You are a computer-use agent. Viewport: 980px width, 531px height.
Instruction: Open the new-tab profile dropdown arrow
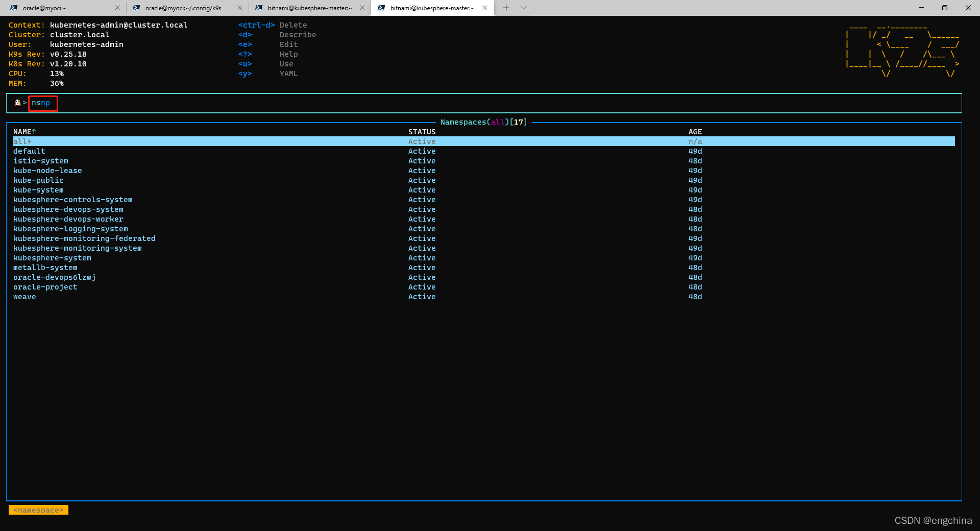(523, 8)
